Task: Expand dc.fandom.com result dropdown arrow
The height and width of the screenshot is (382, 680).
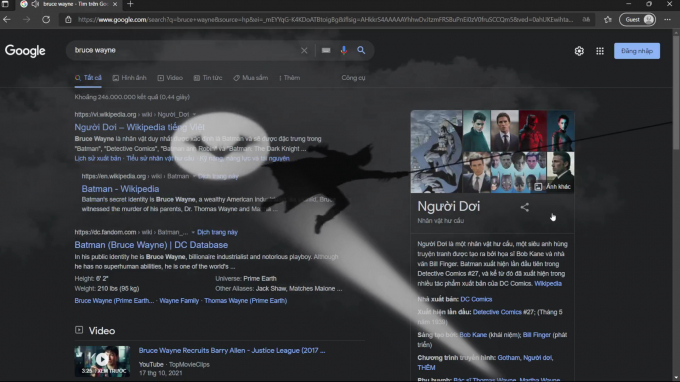Action: pos(193,232)
